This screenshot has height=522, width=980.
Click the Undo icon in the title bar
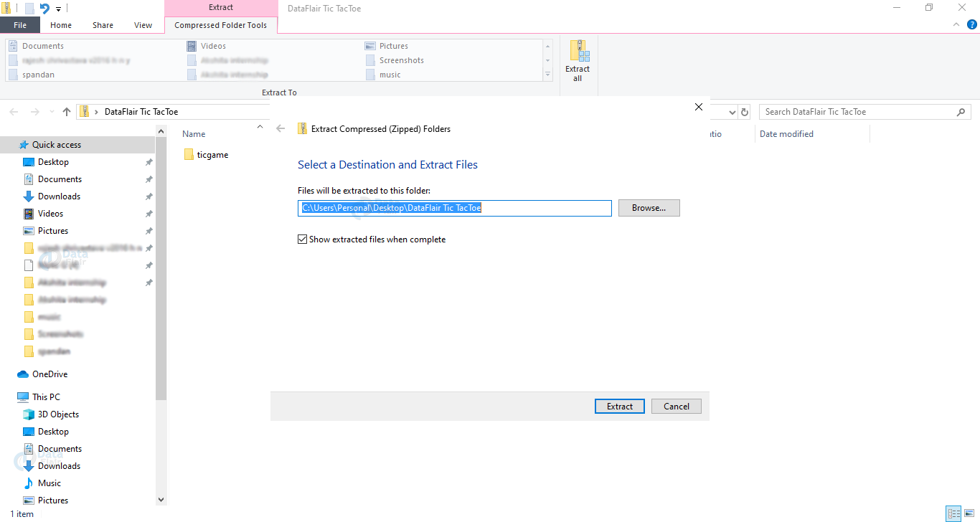tap(44, 9)
